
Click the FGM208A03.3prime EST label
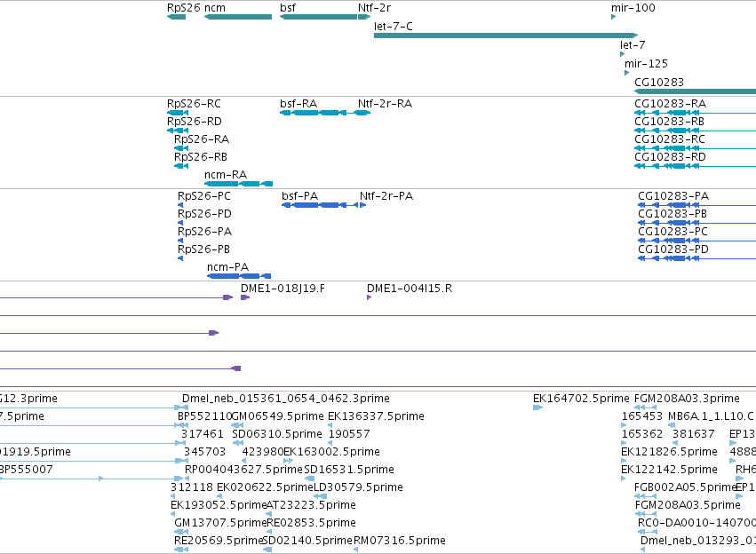click(x=687, y=399)
